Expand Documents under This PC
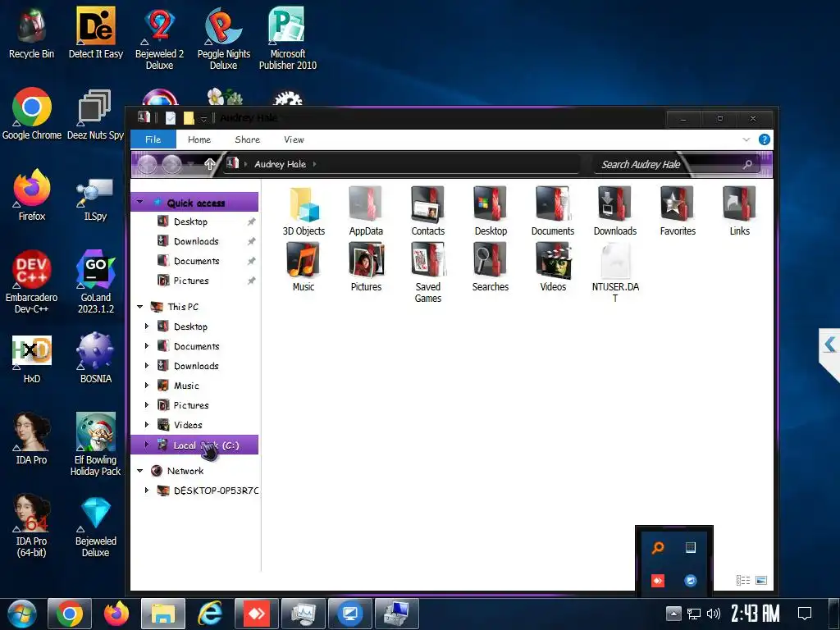The image size is (840, 630). coord(147,346)
